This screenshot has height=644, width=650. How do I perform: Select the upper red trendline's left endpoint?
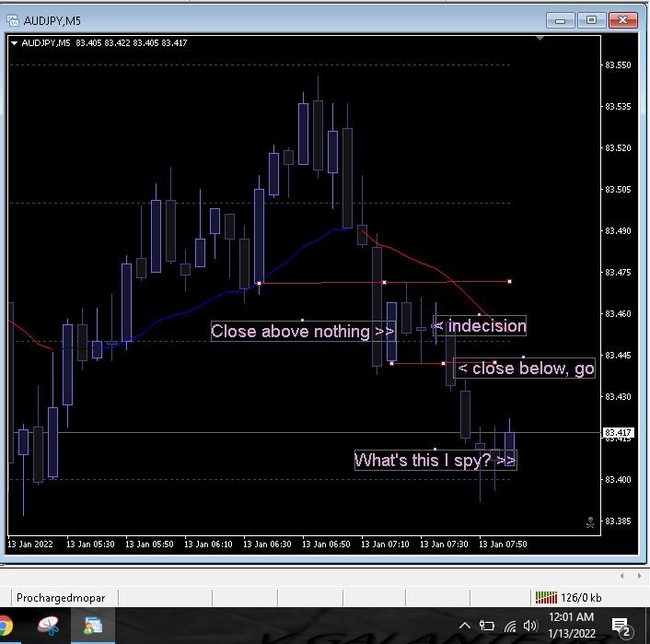(x=260, y=284)
